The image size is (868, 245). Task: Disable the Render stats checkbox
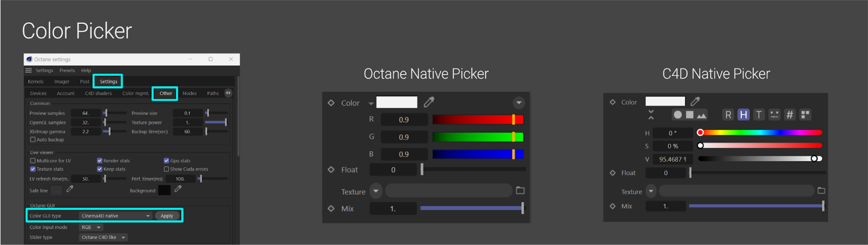[x=100, y=161]
